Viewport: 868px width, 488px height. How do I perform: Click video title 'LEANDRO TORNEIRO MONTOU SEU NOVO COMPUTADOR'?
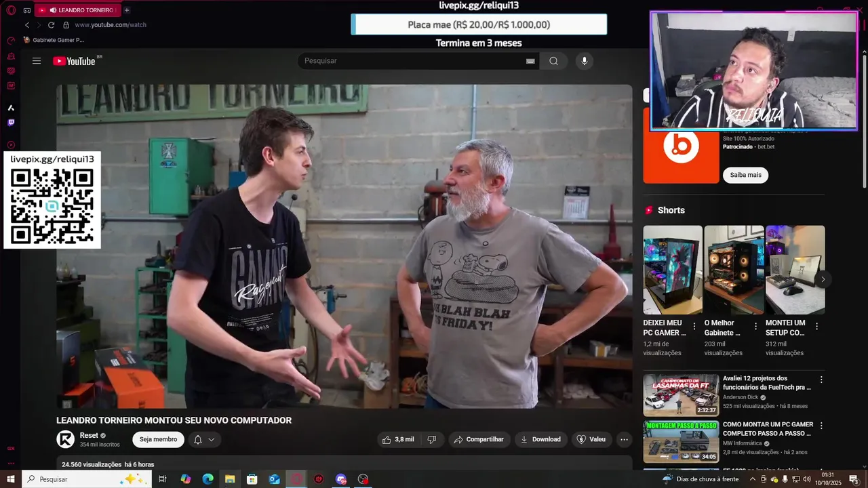point(174,420)
